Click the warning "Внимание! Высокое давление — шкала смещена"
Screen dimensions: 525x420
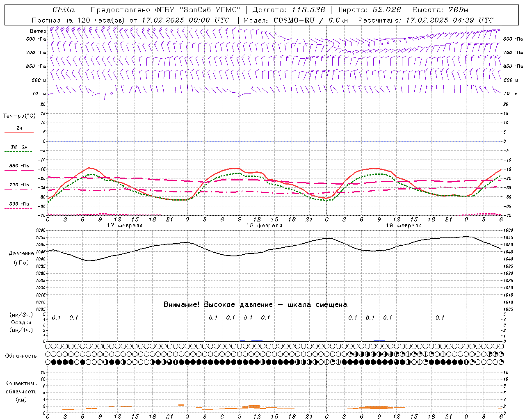tap(256, 304)
